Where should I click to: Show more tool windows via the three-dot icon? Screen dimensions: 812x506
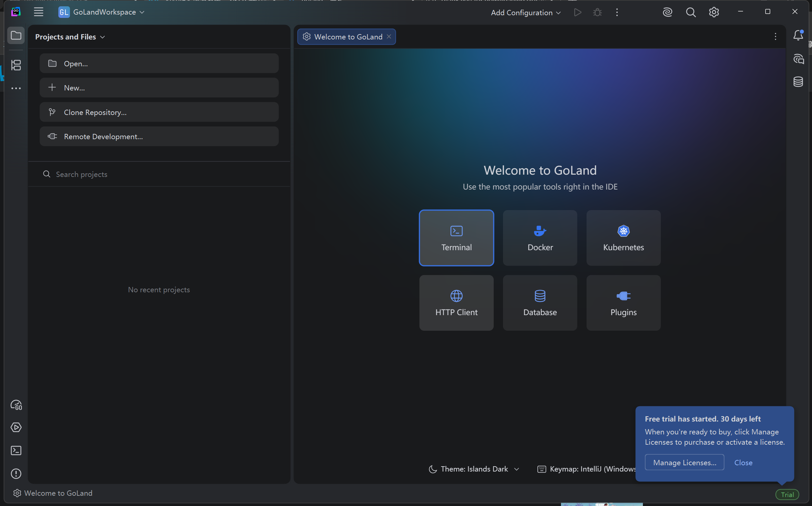click(x=16, y=88)
